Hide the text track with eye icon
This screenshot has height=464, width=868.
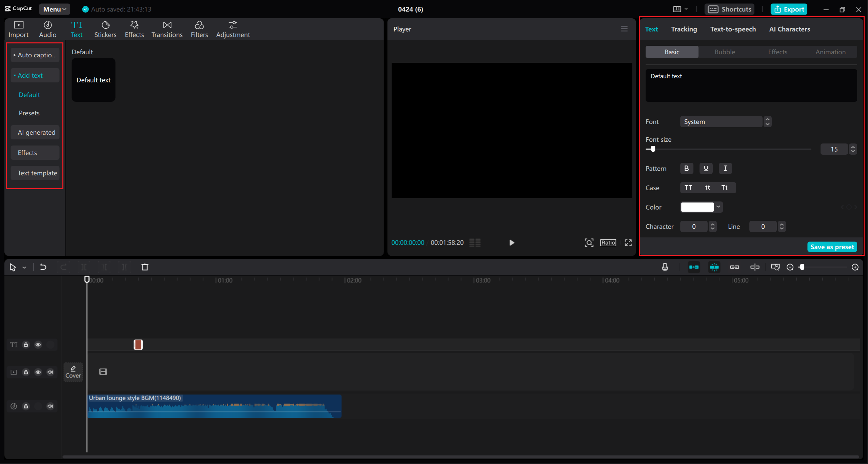pos(38,345)
